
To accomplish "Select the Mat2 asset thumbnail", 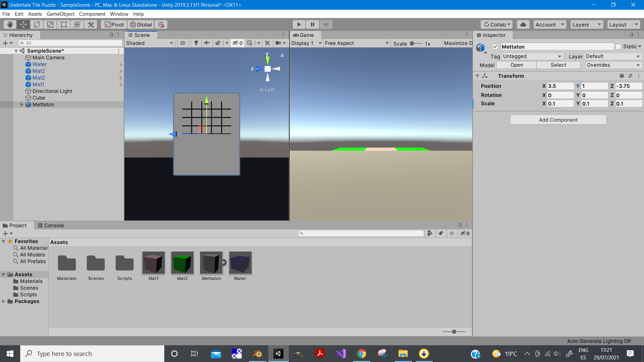I will pyautogui.click(x=182, y=263).
